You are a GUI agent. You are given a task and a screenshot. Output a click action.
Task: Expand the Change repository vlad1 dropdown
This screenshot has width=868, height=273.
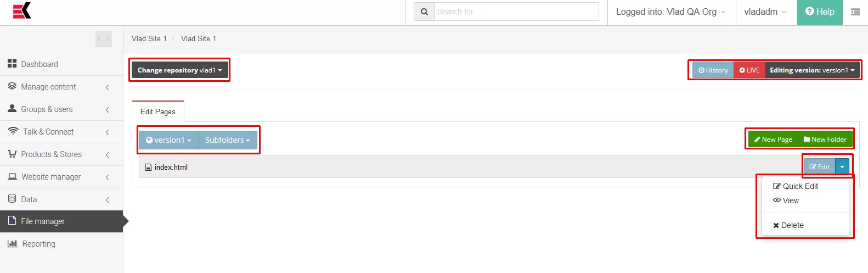tap(179, 70)
